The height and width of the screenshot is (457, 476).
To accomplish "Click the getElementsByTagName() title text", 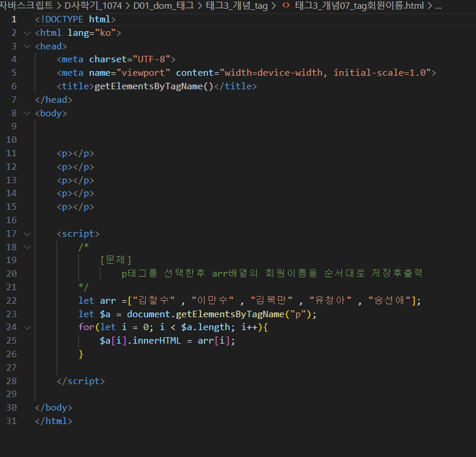I will coord(154,86).
